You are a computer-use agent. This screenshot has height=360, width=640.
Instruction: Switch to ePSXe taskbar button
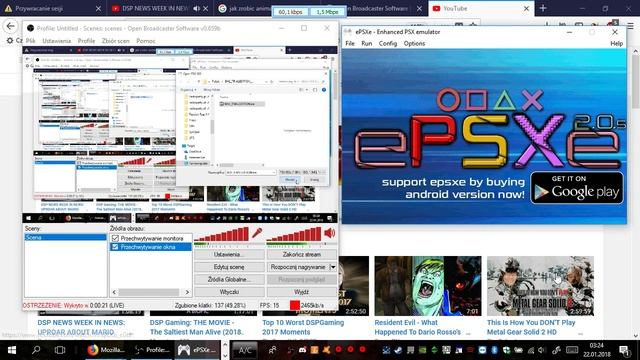click(x=198, y=350)
